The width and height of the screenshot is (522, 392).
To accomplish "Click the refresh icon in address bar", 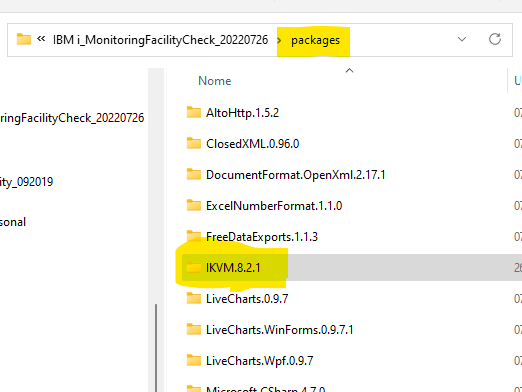I will tap(495, 39).
